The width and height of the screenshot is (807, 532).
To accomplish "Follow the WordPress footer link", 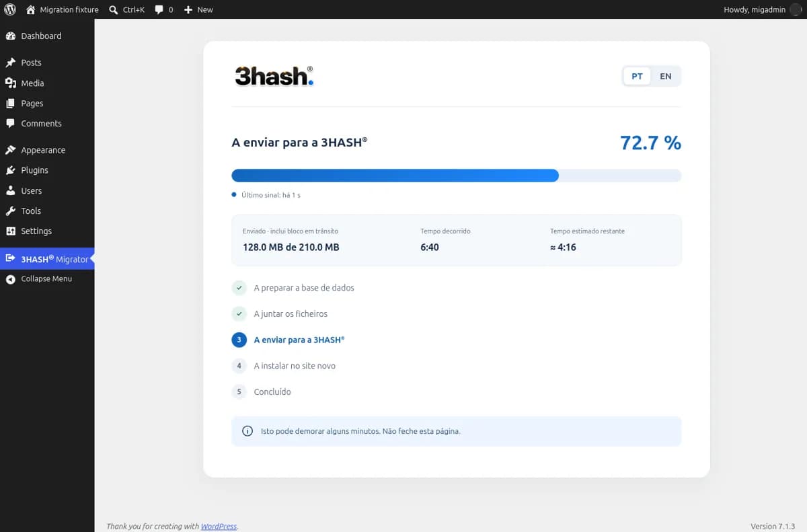I will point(219,526).
